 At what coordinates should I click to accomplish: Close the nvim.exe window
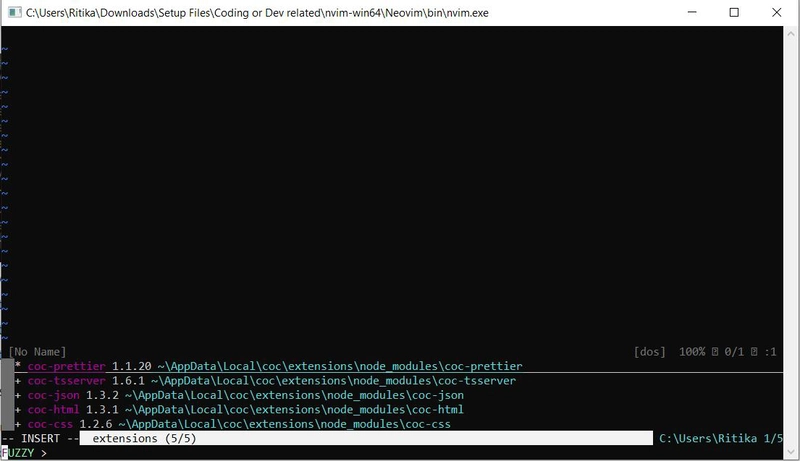click(x=777, y=12)
